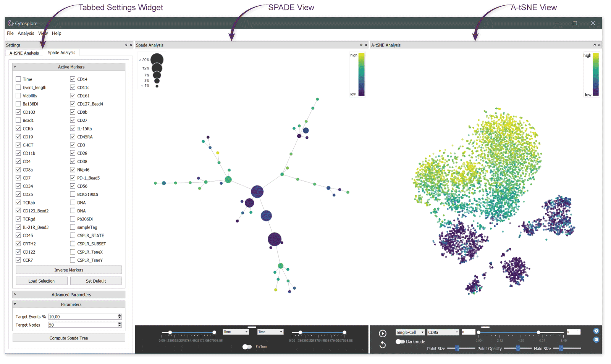Open the Single-Cell mode dropdown
Image resolution: width=611 pixels, height=364 pixels.
[x=410, y=332]
